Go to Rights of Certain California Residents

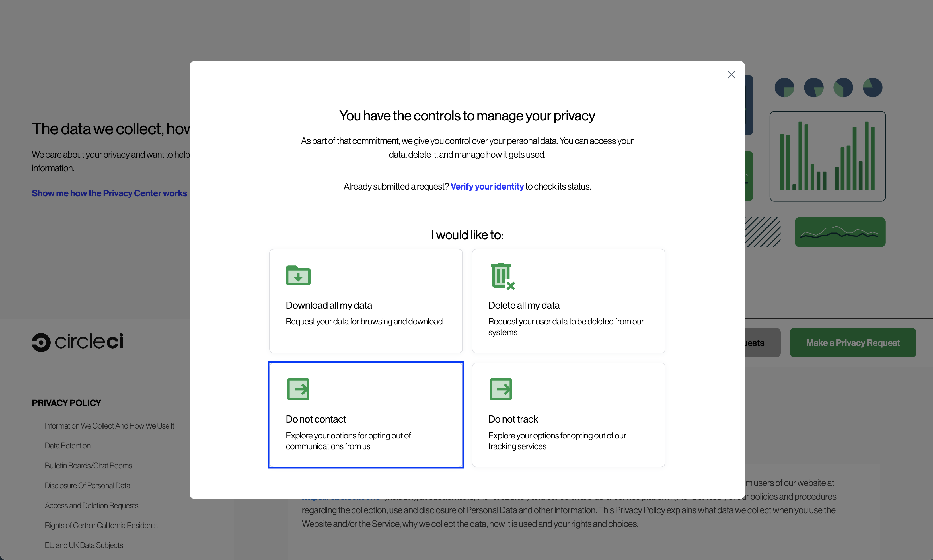[101, 525]
